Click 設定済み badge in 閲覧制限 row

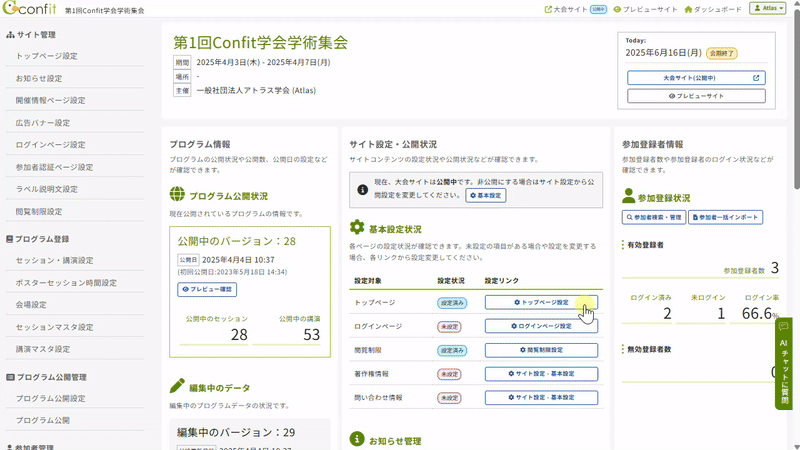pos(452,351)
